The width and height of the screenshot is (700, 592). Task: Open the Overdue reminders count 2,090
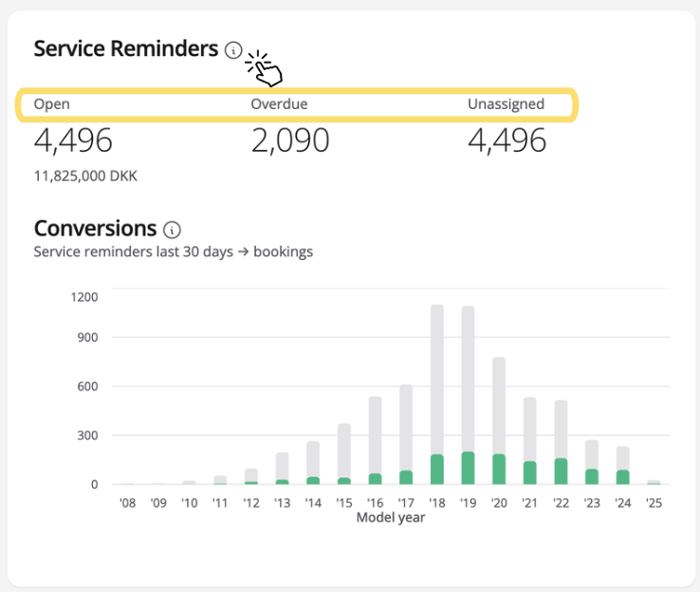[x=290, y=140]
